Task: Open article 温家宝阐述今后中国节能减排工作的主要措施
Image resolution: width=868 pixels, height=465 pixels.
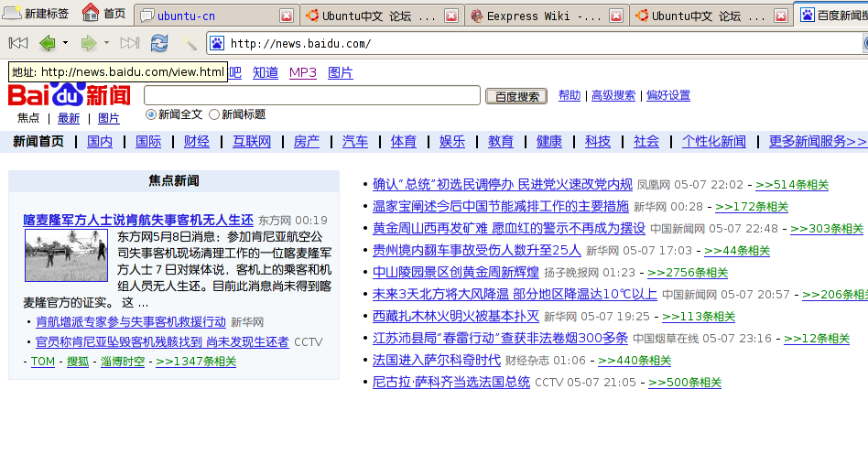Action: click(x=501, y=207)
